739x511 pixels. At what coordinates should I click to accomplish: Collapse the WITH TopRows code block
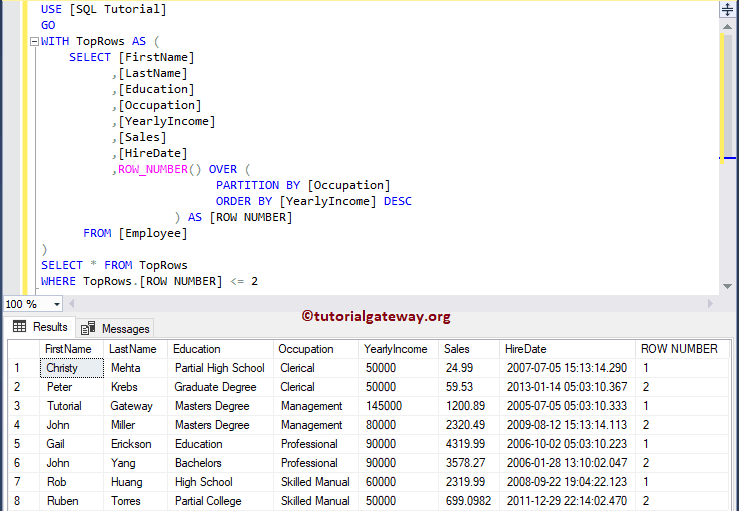point(33,42)
